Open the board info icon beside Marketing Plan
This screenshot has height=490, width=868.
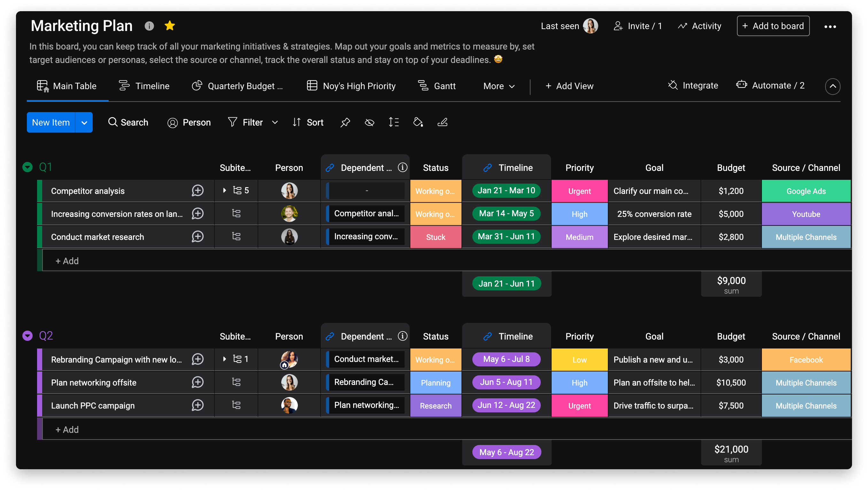click(149, 26)
